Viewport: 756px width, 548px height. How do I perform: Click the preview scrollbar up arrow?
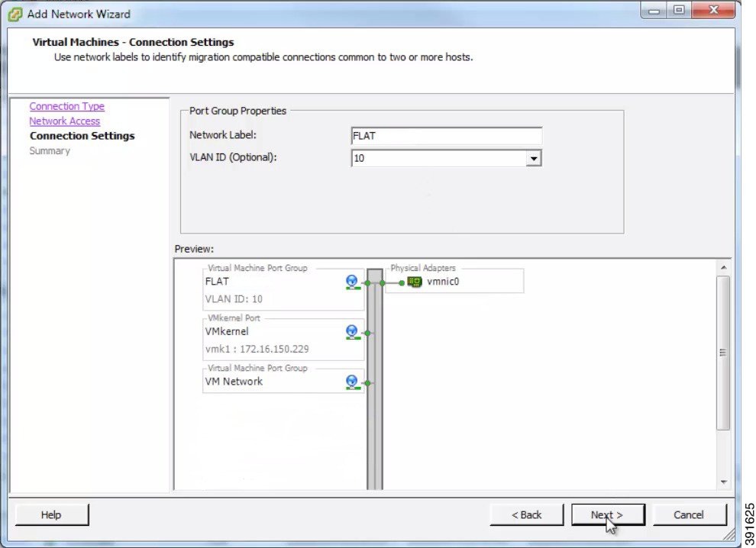pos(723,267)
